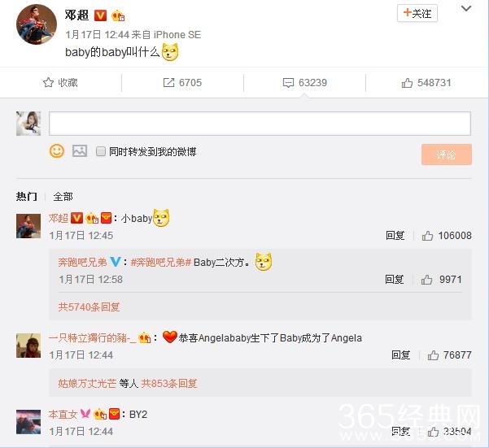The image size is (489, 448).
Task: Click the star favorite (收藏) icon
Action: click(48, 83)
